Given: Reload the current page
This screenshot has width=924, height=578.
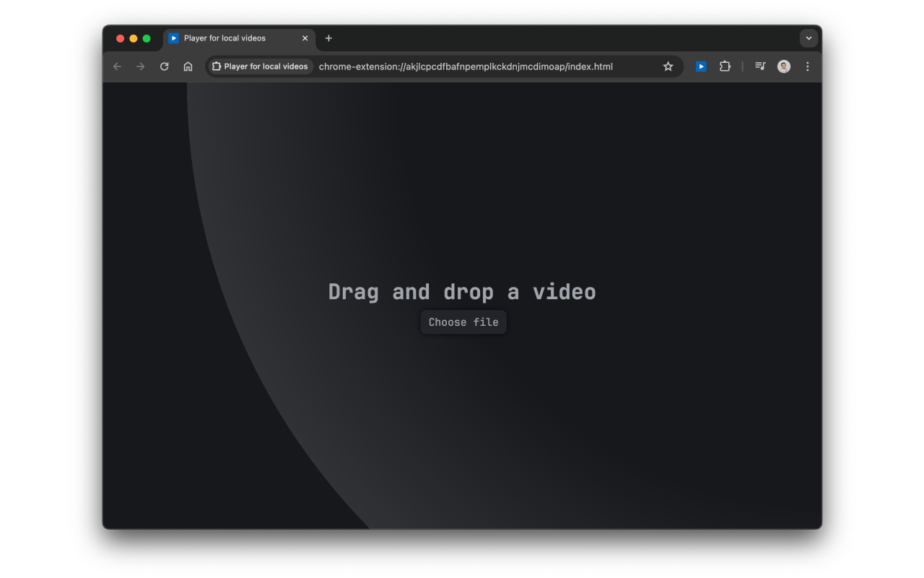Looking at the screenshot, I should click(164, 66).
